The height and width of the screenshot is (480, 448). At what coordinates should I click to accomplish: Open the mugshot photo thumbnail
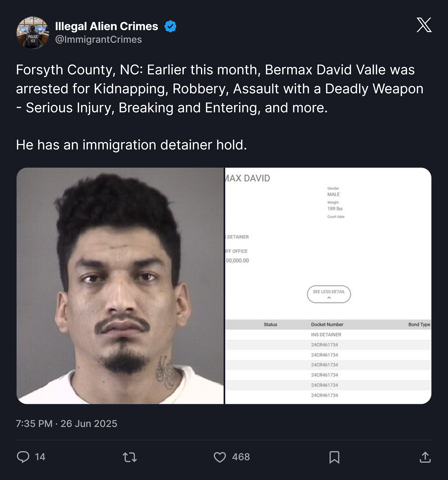coord(120,286)
